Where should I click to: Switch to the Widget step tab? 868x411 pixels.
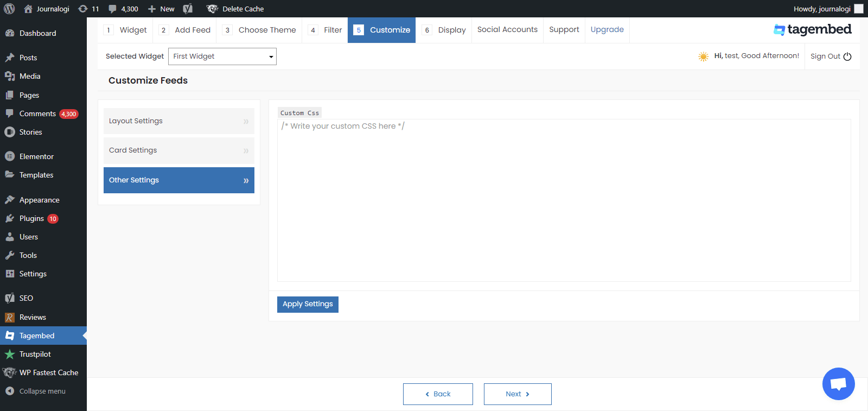point(126,30)
